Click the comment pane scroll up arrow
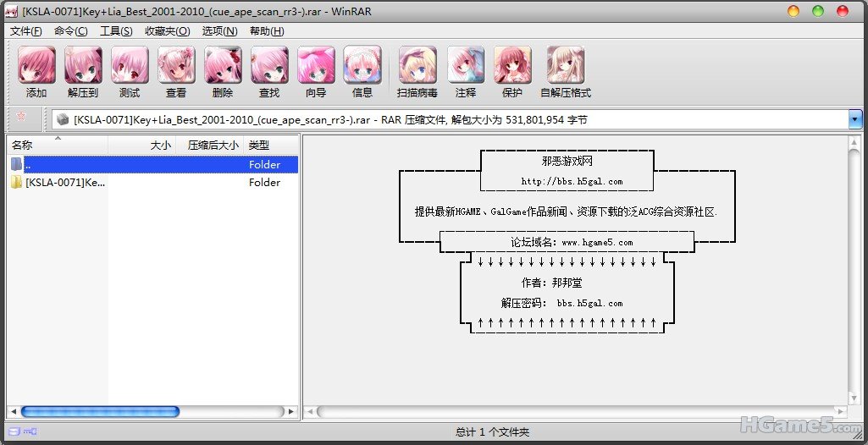The width and height of the screenshot is (868, 445). (853, 143)
